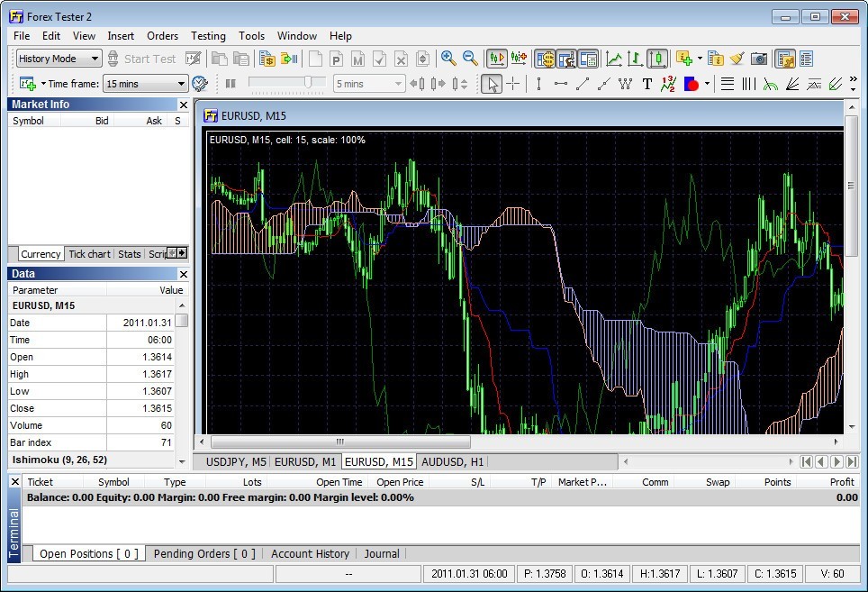Image resolution: width=868 pixels, height=592 pixels.
Task: Zoom out using the magnifier minus icon
Action: coord(468,58)
